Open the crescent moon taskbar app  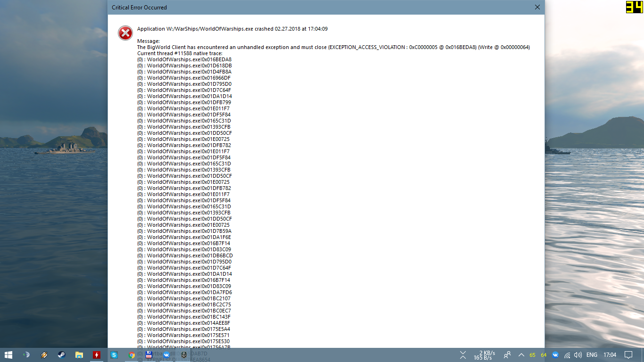(x=26, y=355)
